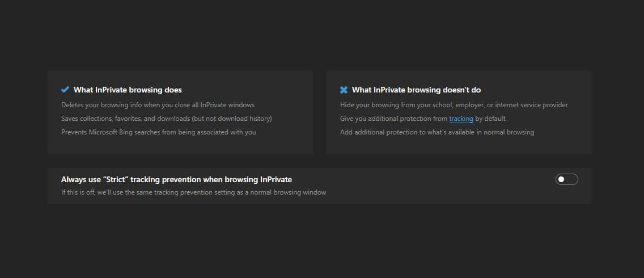This screenshot has height=278, width=644.
Task: Click "Always use Strict tracking prevention" title
Action: [177, 179]
